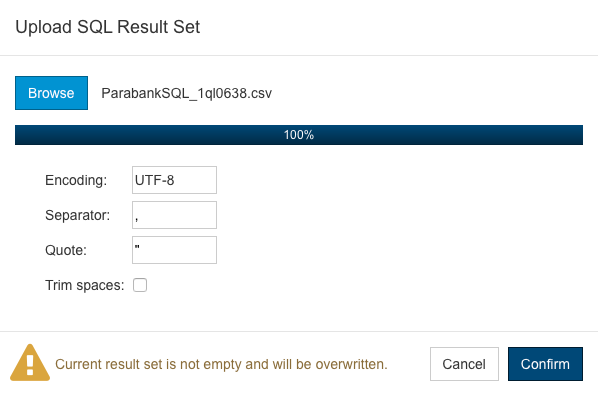Click the ParabankSQL_1ql0638.csv file name
The image size is (598, 396).
pyautogui.click(x=186, y=93)
